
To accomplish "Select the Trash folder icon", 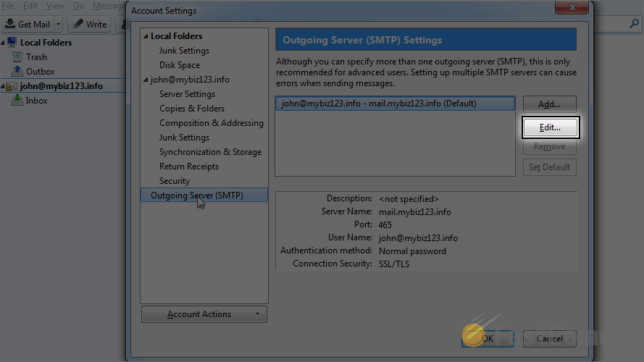I will point(18,57).
